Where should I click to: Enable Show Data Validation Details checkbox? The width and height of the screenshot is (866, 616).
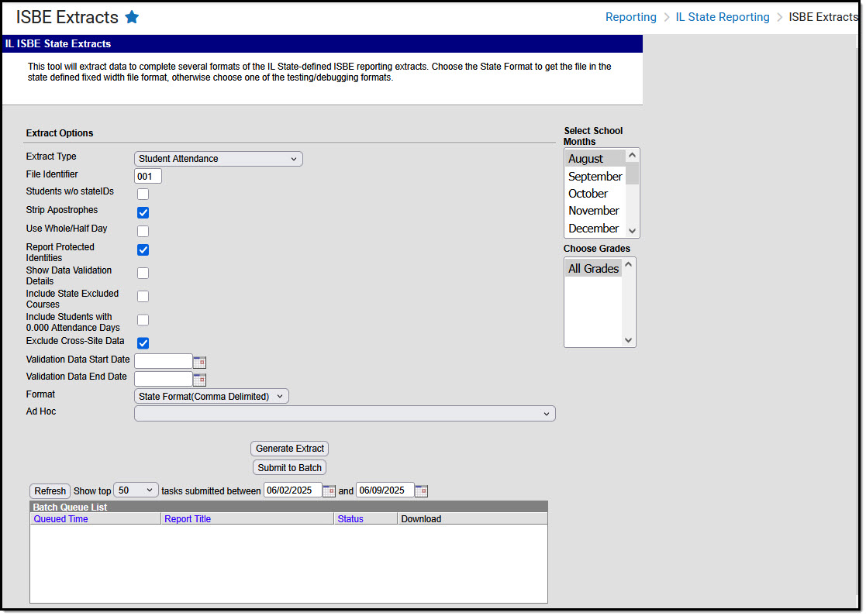pos(143,274)
